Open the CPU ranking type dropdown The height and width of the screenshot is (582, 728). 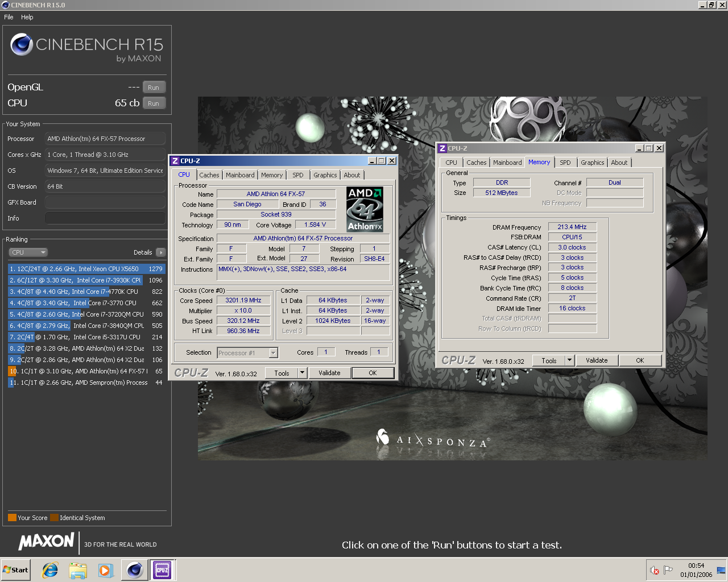pyautogui.click(x=28, y=252)
